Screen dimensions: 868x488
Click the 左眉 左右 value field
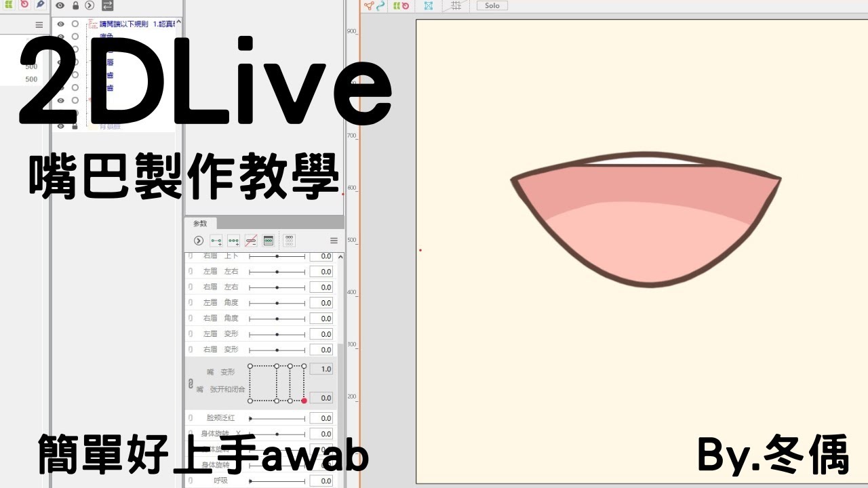[321, 272]
